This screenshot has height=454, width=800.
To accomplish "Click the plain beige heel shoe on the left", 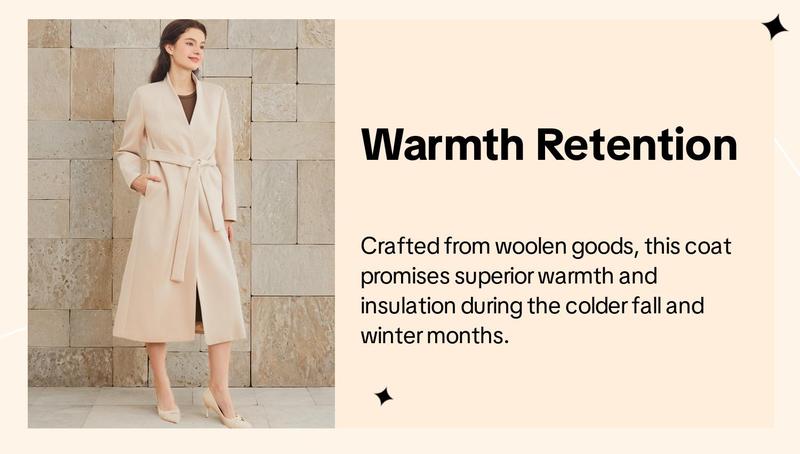I will pos(167,407).
